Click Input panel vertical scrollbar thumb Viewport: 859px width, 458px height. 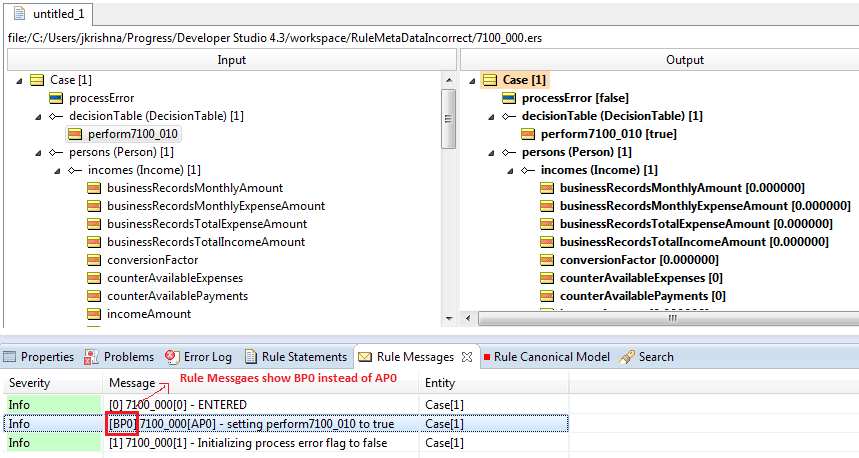tap(449, 119)
